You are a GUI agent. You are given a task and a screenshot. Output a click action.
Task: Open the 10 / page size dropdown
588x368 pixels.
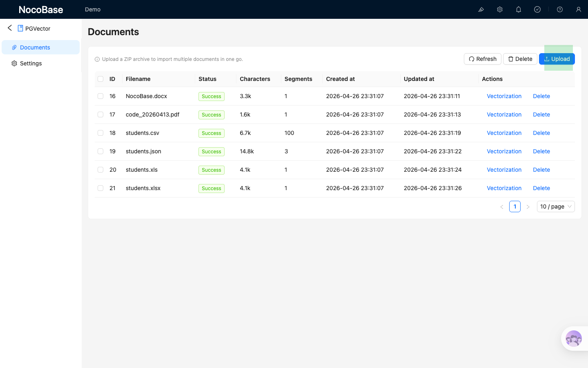pyautogui.click(x=555, y=206)
